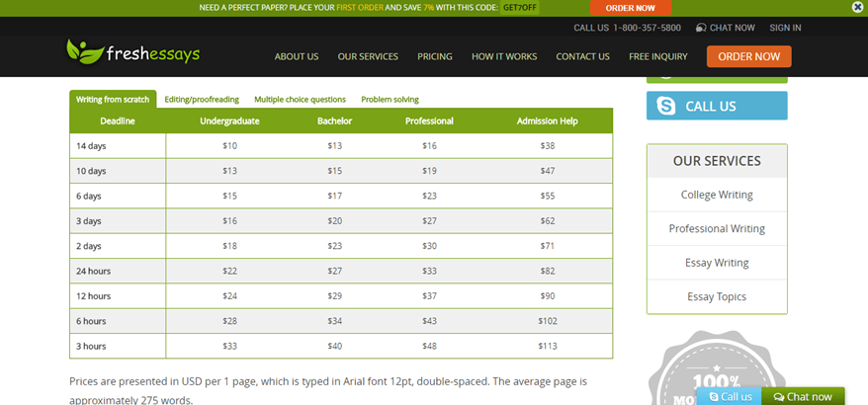Click the 6 days deadline row label

point(89,196)
